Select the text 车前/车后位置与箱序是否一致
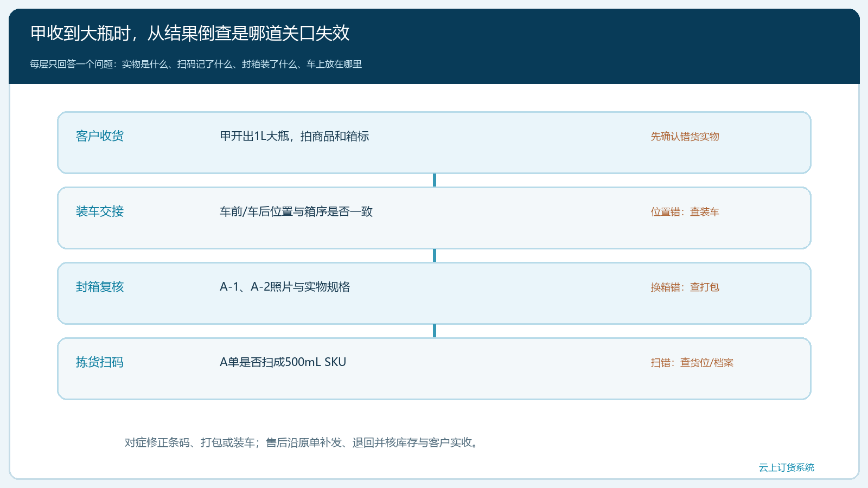 point(296,211)
